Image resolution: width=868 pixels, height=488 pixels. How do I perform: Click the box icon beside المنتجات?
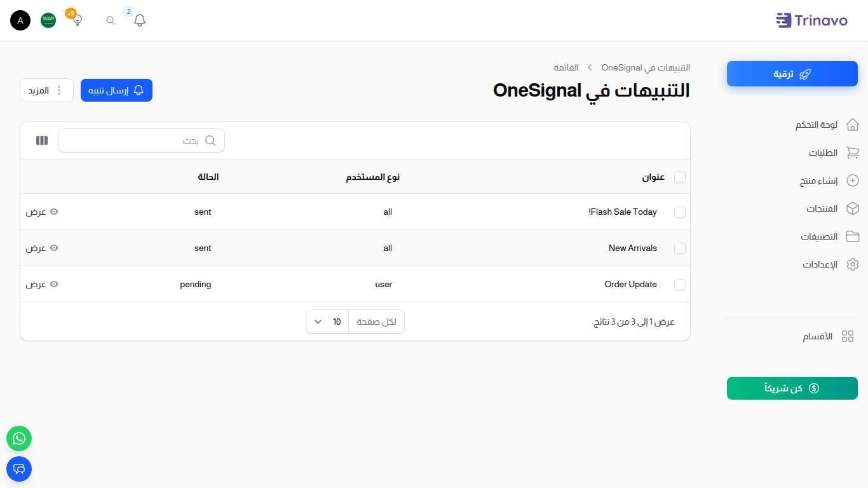point(853,208)
